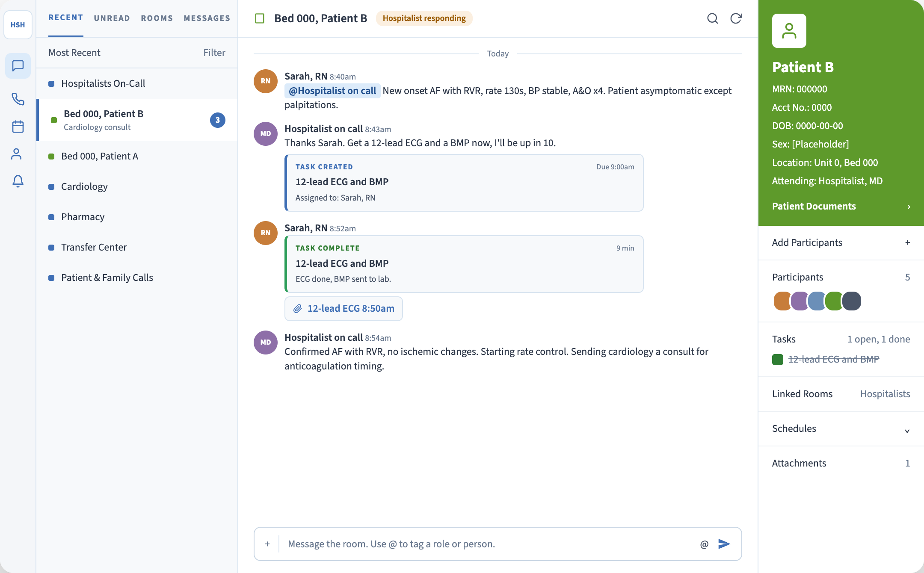
Task: Refresh the conversation
Action: pyautogui.click(x=736, y=18)
